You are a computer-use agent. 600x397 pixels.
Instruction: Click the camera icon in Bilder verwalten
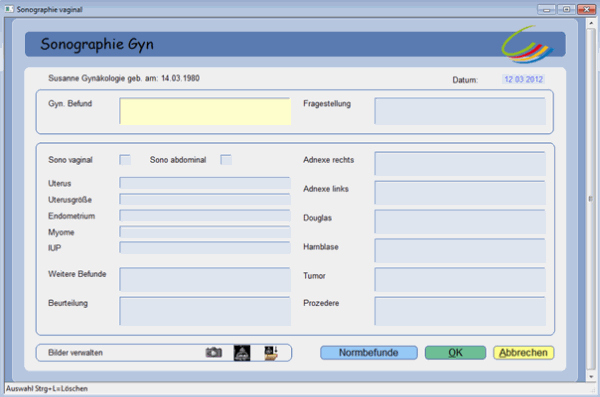(x=214, y=352)
